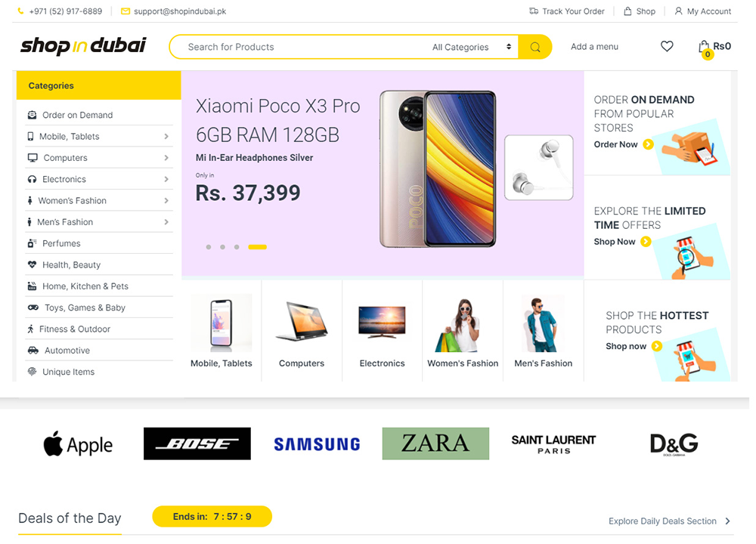Select the second carousel slide dot
This screenshot has width=756, height=544.
click(x=222, y=247)
